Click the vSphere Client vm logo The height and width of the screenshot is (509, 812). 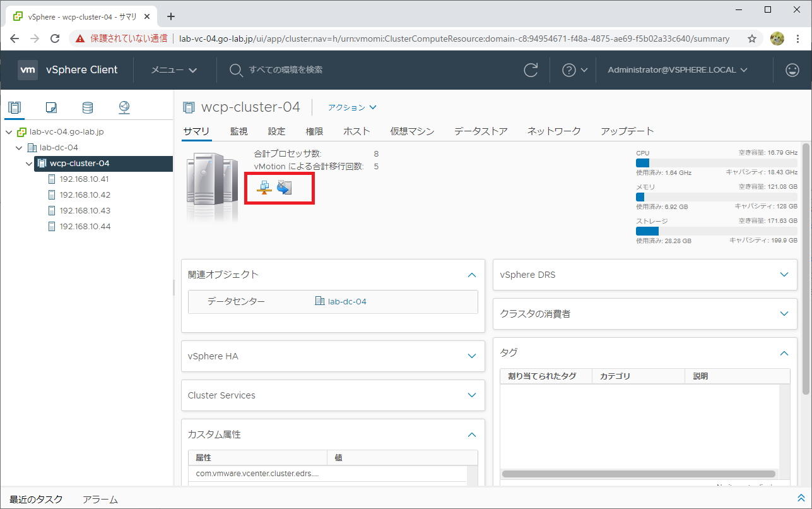(x=28, y=70)
